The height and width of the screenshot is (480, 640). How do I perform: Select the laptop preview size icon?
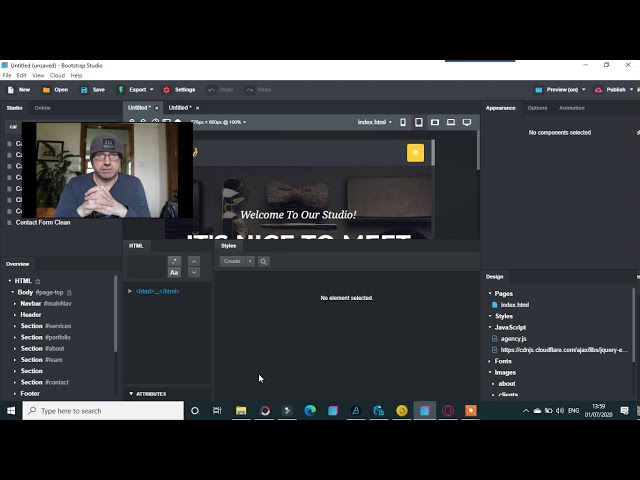(451, 122)
